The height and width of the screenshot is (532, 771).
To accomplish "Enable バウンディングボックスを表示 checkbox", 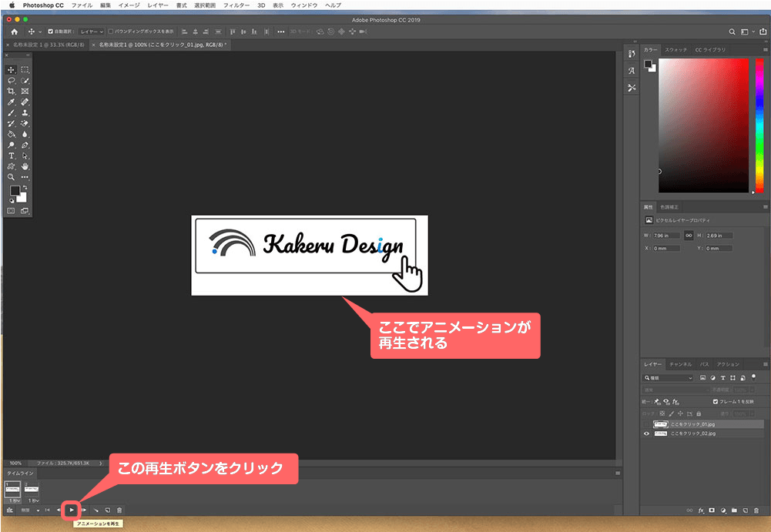I will click(x=111, y=32).
